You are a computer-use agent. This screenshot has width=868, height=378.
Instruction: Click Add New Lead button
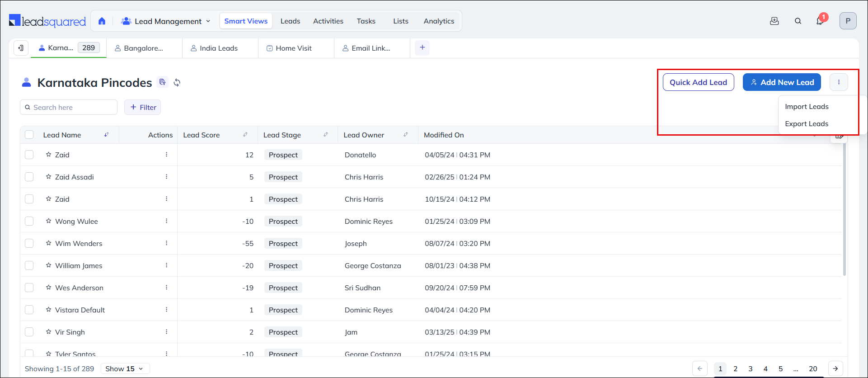click(782, 82)
